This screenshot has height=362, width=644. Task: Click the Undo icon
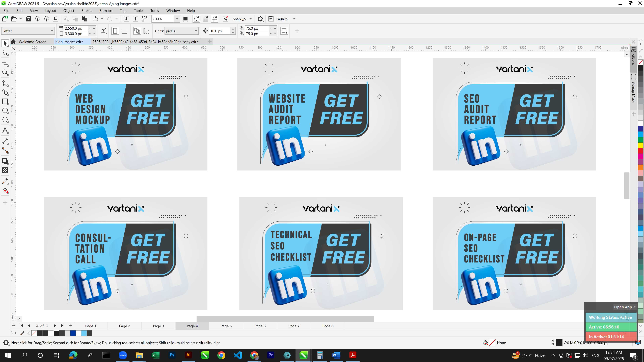click(95, 19)
